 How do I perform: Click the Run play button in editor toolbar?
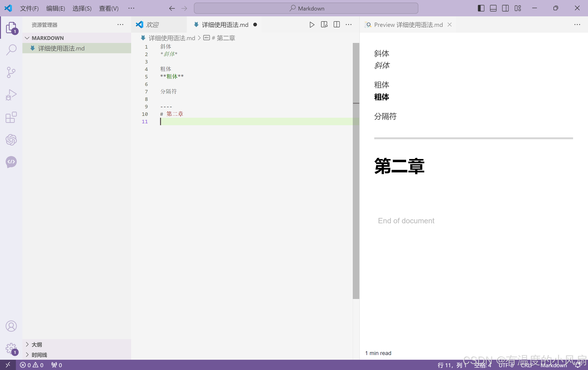coord(312,25)
